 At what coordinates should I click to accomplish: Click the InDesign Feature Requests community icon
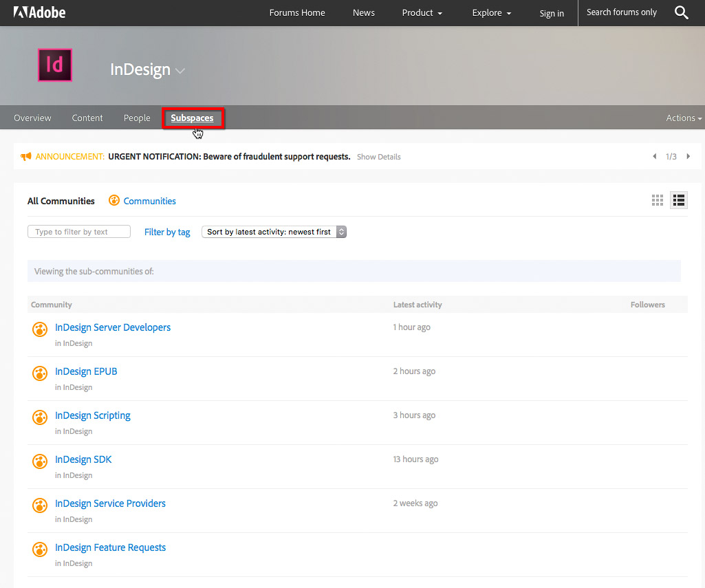[40, 549]
